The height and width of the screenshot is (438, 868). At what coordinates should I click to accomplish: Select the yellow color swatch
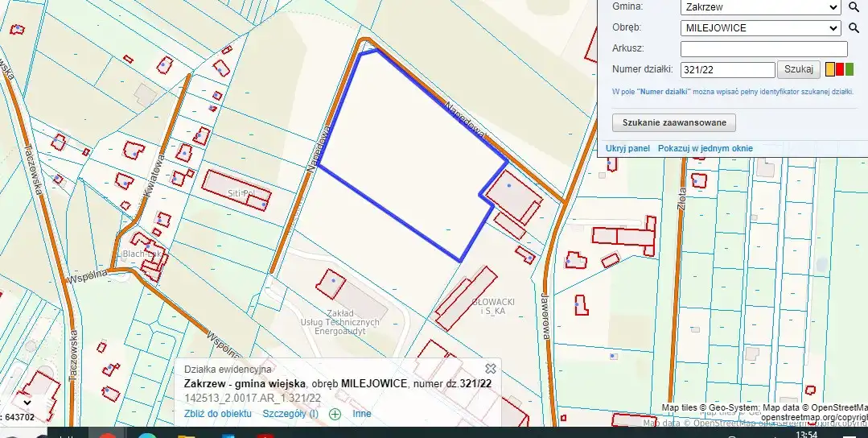pyautogui.click(x=830, y=70)
